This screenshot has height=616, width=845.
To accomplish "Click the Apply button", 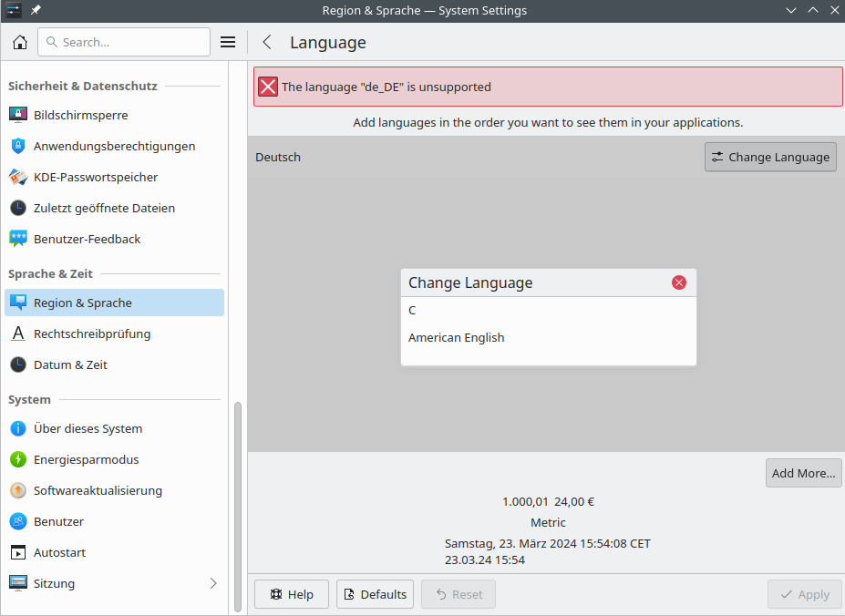I will (805, 594).
